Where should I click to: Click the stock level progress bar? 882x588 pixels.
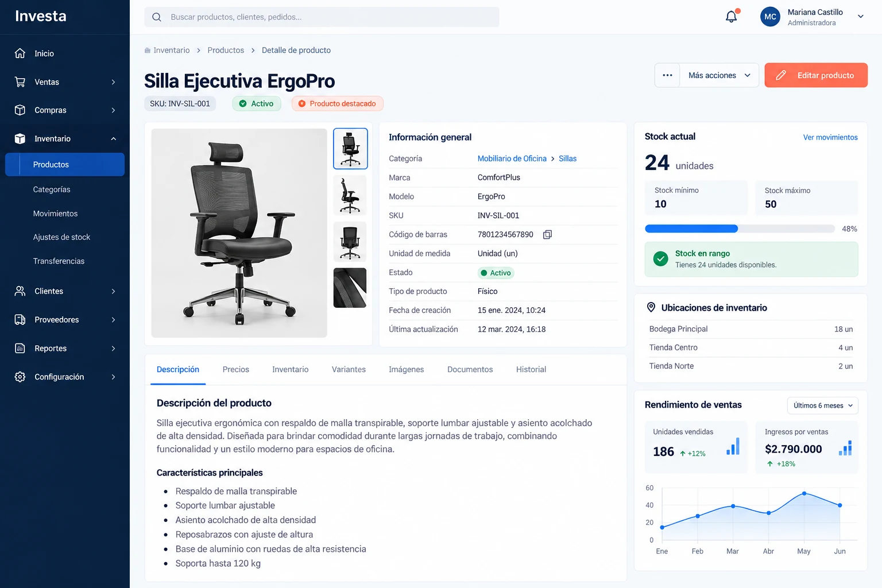coord(740,229)
